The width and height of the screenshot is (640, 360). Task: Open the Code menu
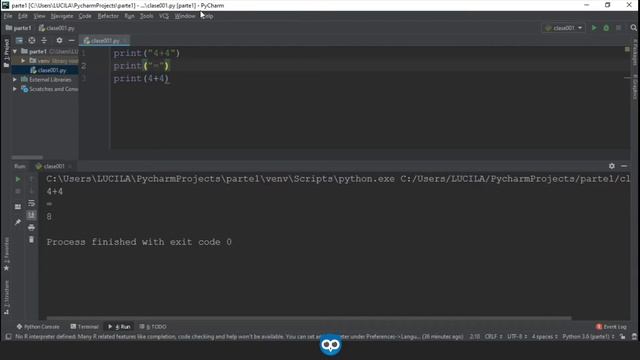coord(85,16)
